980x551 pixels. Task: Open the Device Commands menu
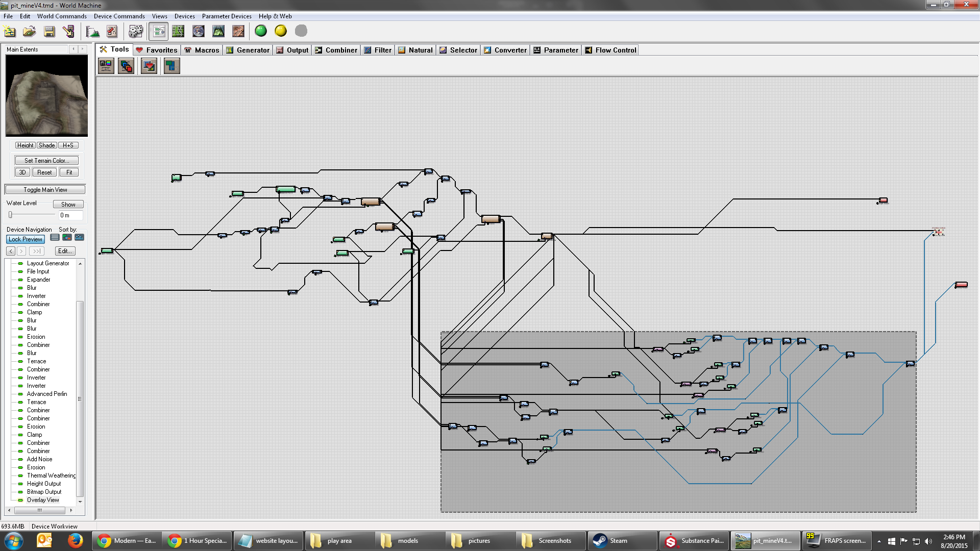[119, 16]
